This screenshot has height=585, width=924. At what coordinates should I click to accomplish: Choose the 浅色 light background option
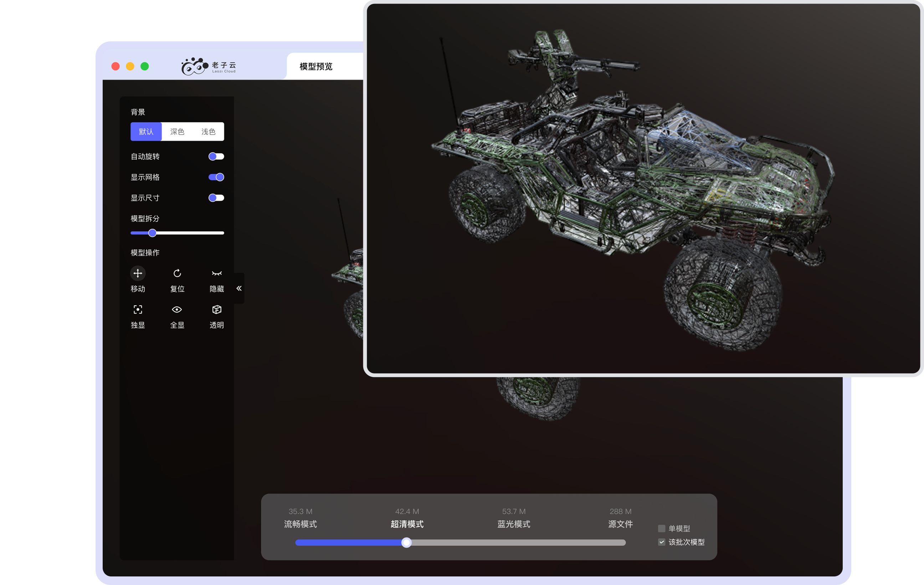208,132
